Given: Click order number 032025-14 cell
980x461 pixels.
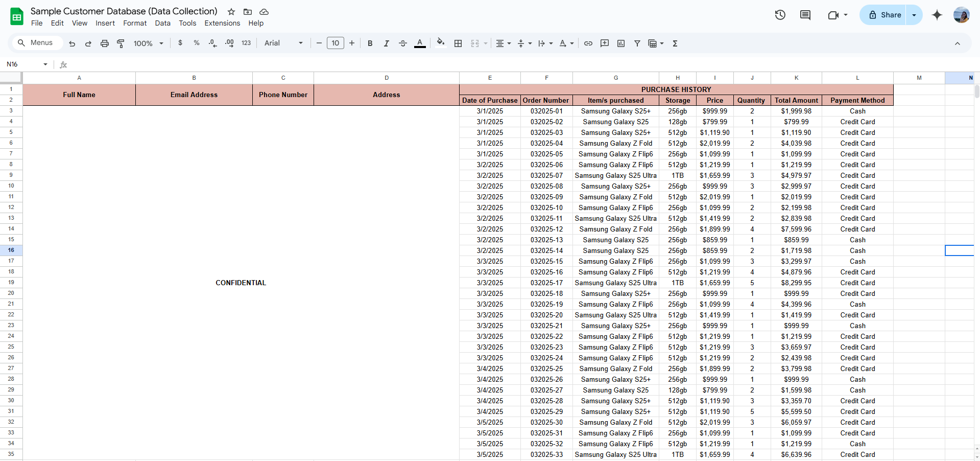Looking at the screenshot, I should [x=546, y=250].
